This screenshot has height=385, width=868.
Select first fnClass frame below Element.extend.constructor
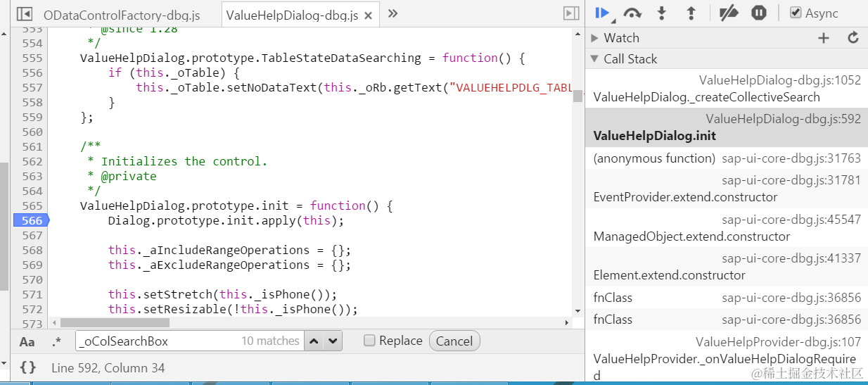[727, 298]
